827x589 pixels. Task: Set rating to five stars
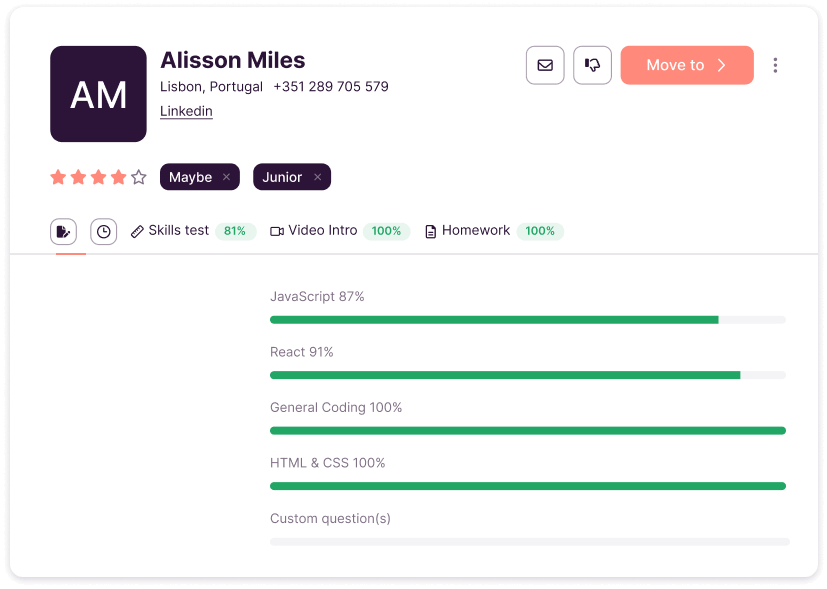coord(139,177)
